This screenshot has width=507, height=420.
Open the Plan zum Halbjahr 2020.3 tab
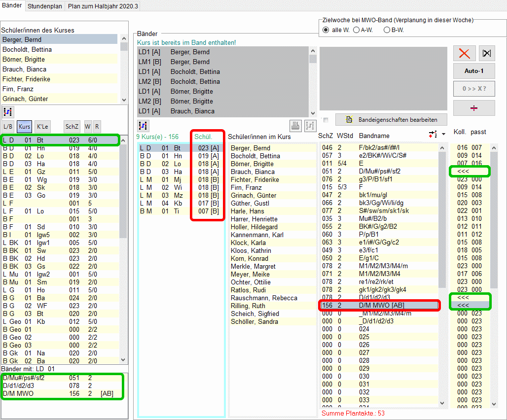coord(103,6)
